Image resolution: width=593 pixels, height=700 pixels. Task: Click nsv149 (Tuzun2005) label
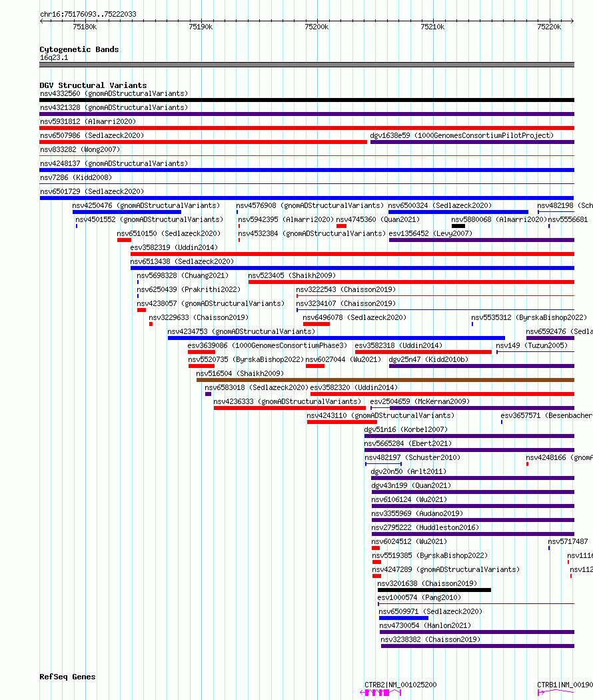pos(532,345)
